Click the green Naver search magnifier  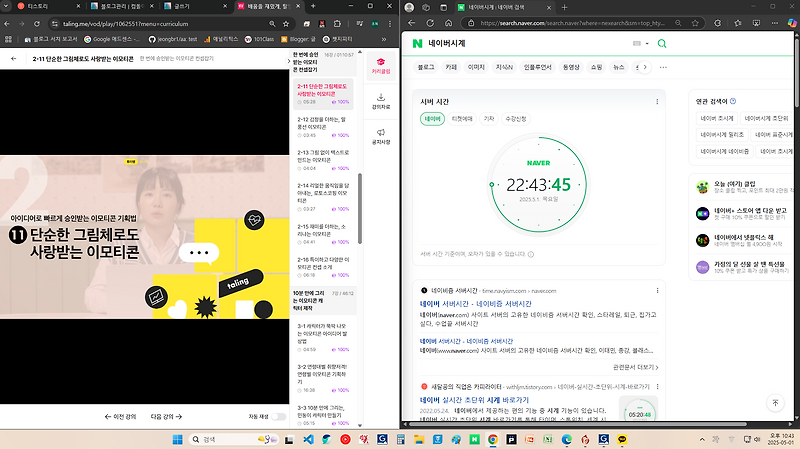pyautogui.click(x=662, y=43)
